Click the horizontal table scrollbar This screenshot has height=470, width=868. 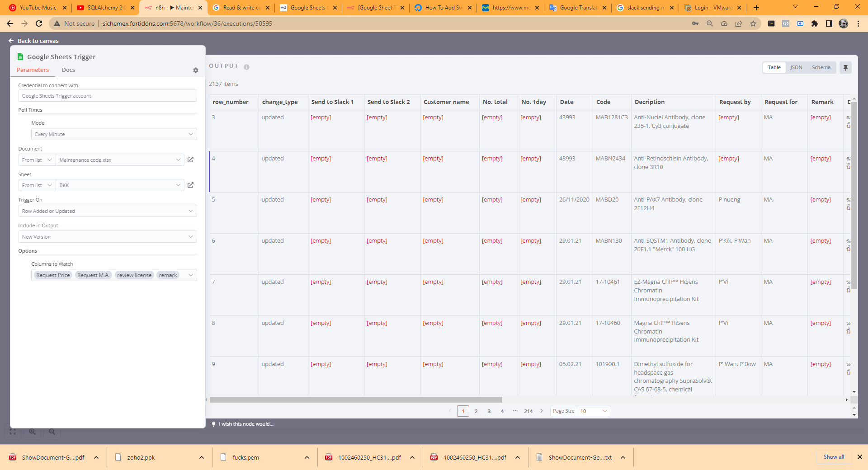pos(356,400)
